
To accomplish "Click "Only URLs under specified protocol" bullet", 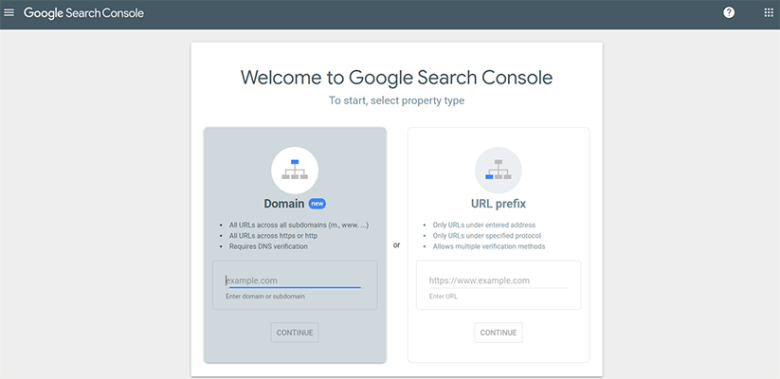I will coord(487,236).
